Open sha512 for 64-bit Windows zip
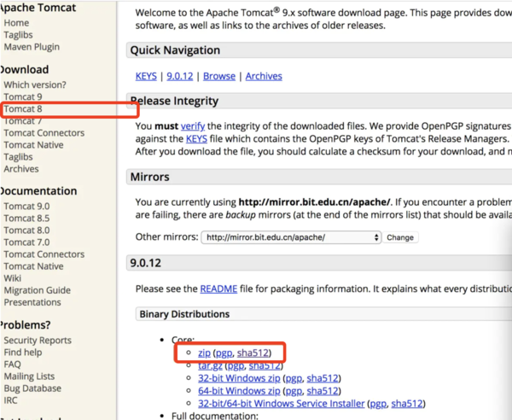Image resolution: width=512 pixels, height=420 pixels. pyautogui.click(x=323, y=391)
